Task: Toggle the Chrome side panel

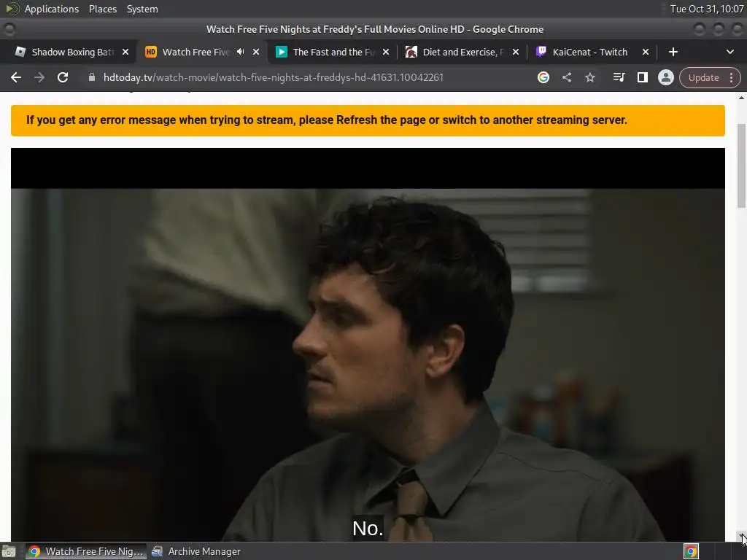Action: (x=642, y=77)
